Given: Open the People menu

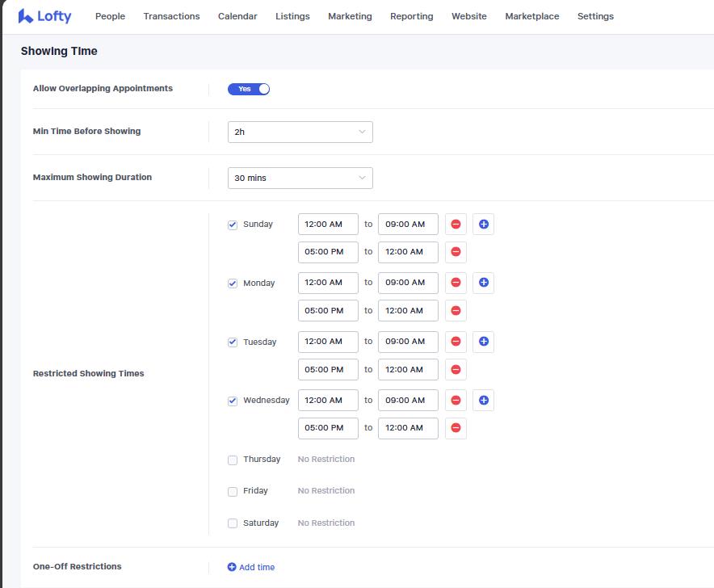Looking at the screenshot, I should click(110, 16).
